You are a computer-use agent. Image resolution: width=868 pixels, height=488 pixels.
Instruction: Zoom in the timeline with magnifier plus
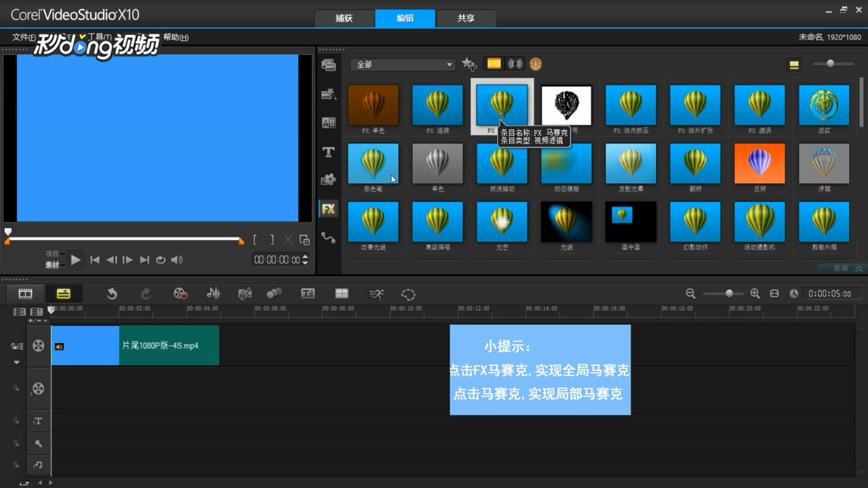point(755,293)
